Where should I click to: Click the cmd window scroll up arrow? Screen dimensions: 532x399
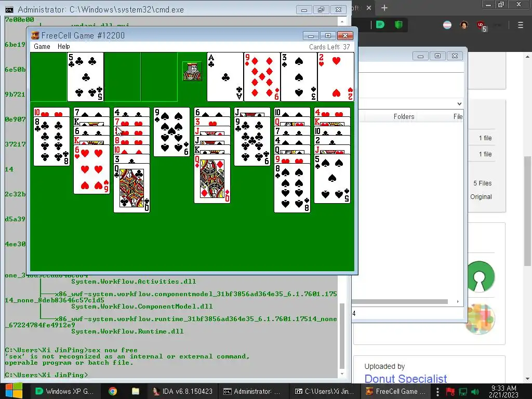tap(342, 22)
